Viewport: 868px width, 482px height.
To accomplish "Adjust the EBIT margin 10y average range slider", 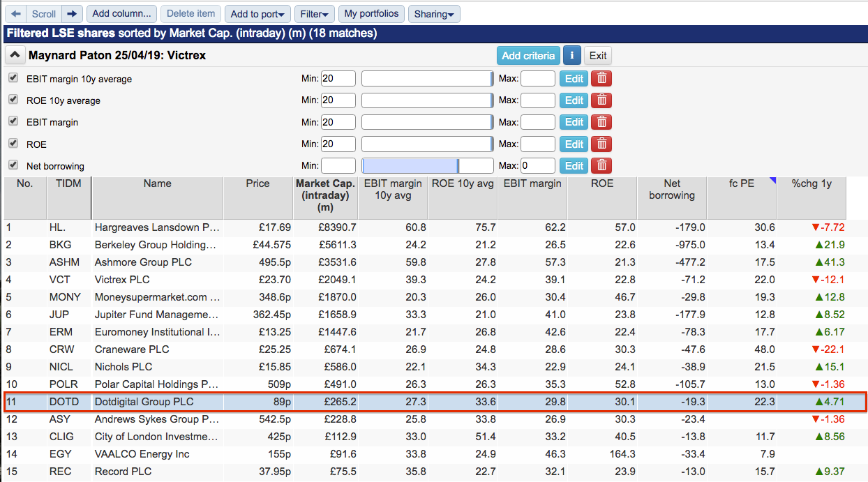I will coord(427,79).
